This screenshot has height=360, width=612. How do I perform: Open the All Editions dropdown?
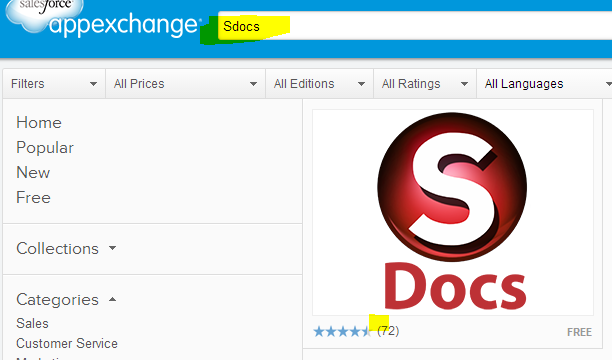319,84
